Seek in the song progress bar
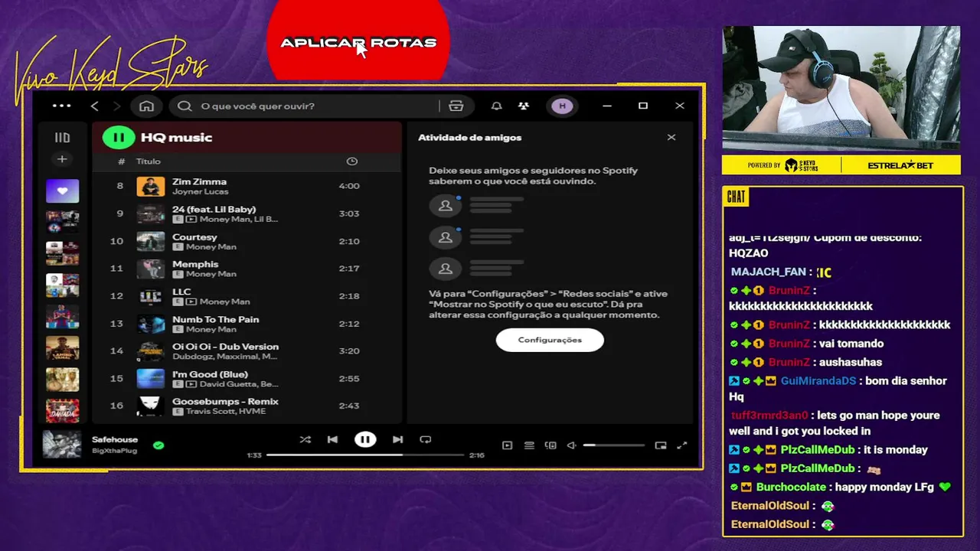Viewport: 980px width, 551px height. click(x=365, y=455)
